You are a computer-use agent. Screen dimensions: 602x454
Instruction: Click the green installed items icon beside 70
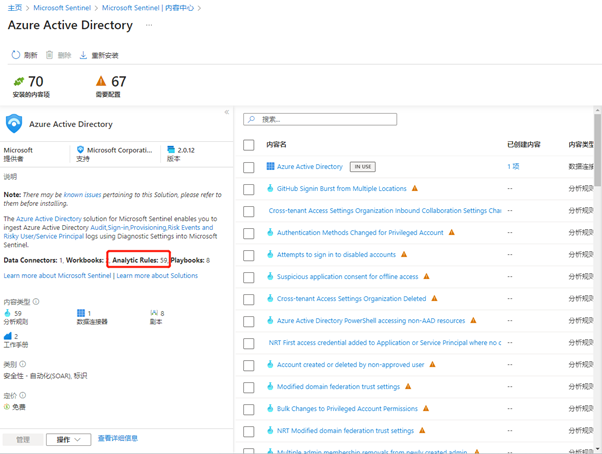(x=19, y=81)
